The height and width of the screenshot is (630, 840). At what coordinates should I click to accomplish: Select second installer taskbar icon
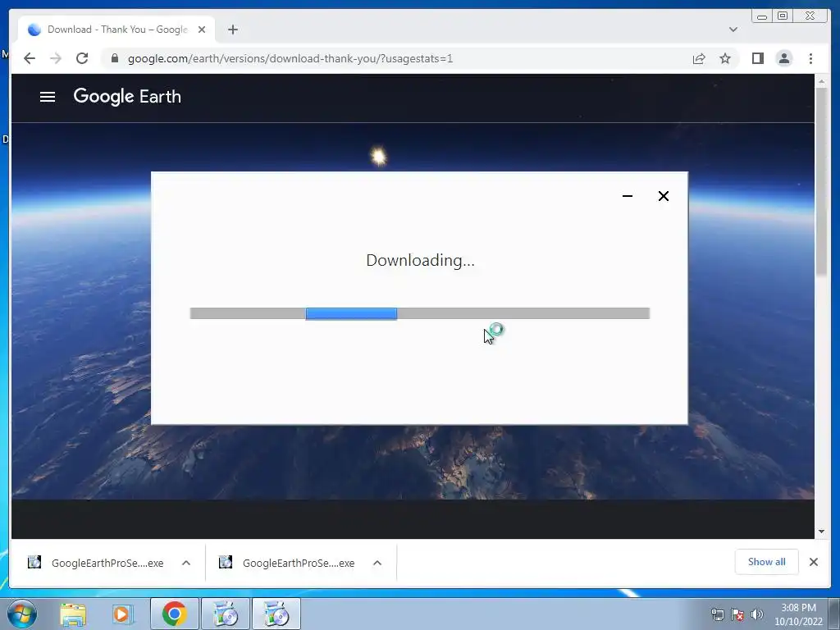[x=276, y=614]
